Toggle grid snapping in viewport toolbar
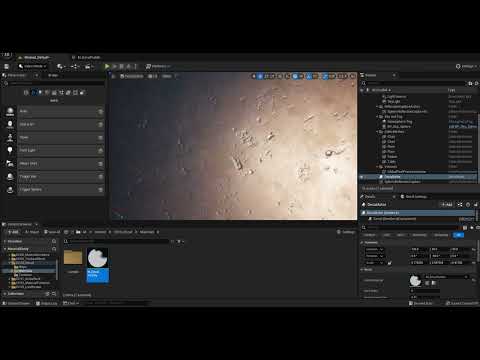The image size is (480, 360). (x=295, y=76)
